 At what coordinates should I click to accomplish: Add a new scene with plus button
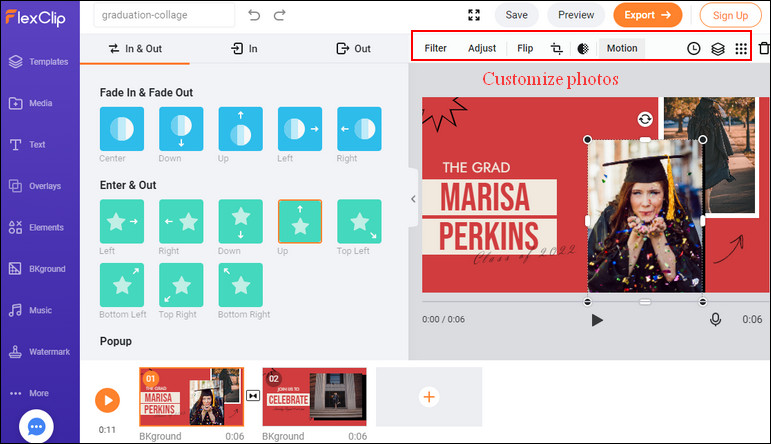click(x=429, y=397)
